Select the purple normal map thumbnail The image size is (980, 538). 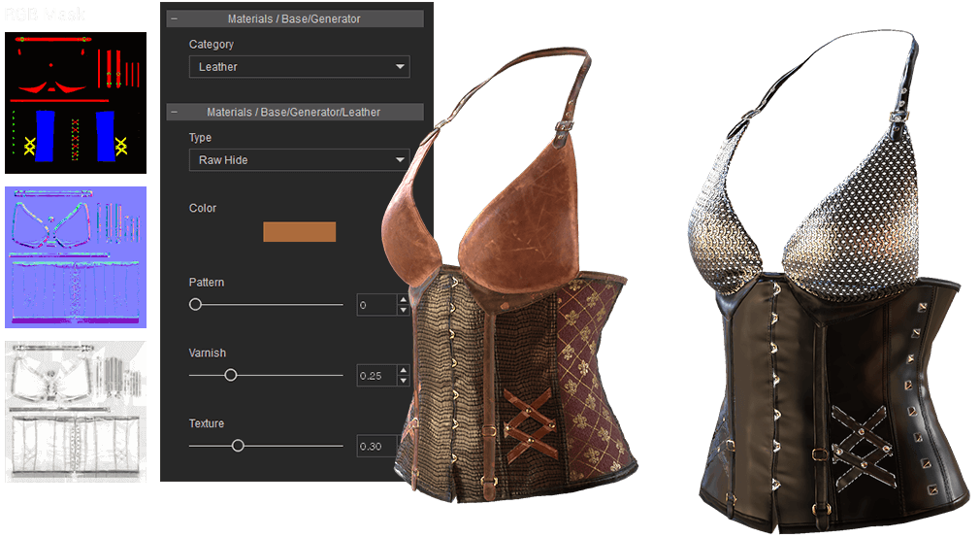[x=76, y=257]
